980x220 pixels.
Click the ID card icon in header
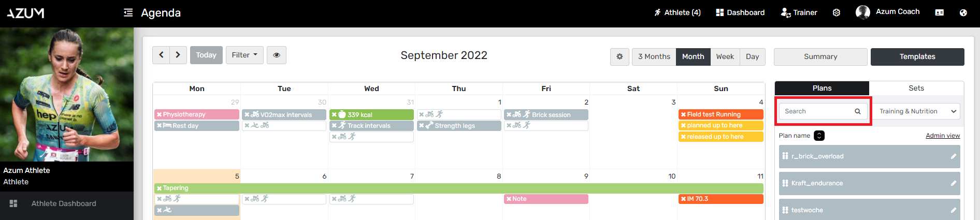(939, 12)
